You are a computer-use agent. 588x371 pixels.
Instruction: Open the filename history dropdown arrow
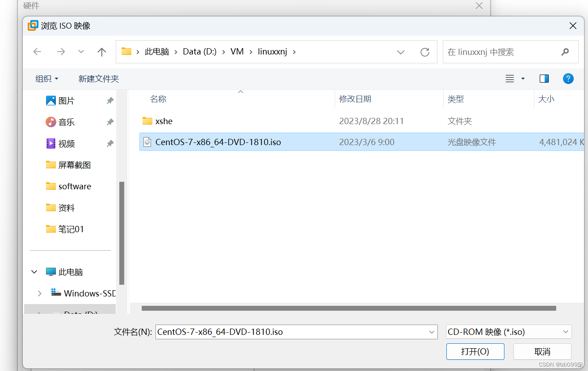[x=432, y=332]
